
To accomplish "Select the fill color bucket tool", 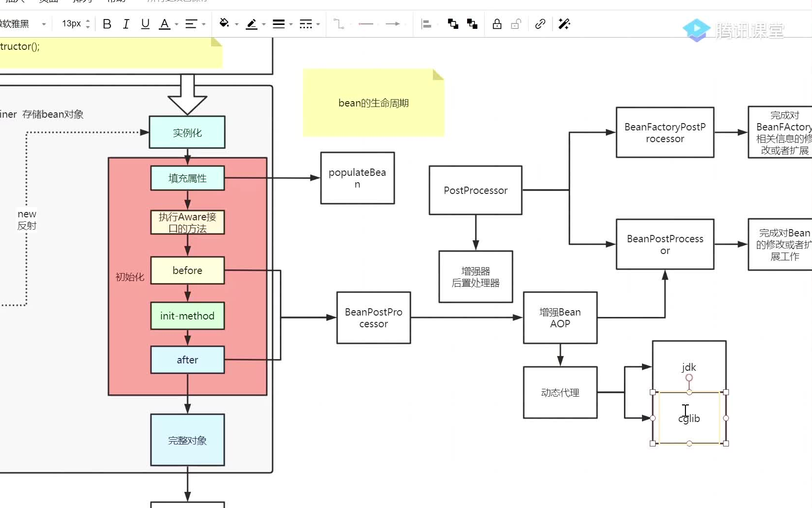I will click(225, 24).
